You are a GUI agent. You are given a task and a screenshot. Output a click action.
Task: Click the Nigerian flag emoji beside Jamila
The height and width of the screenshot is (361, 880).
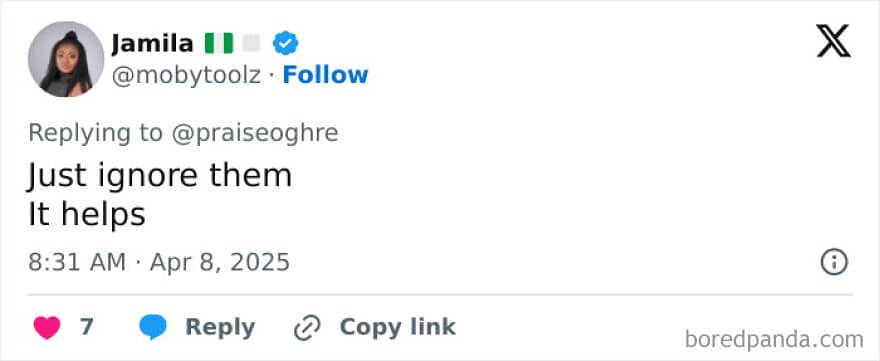click(219, 43)
